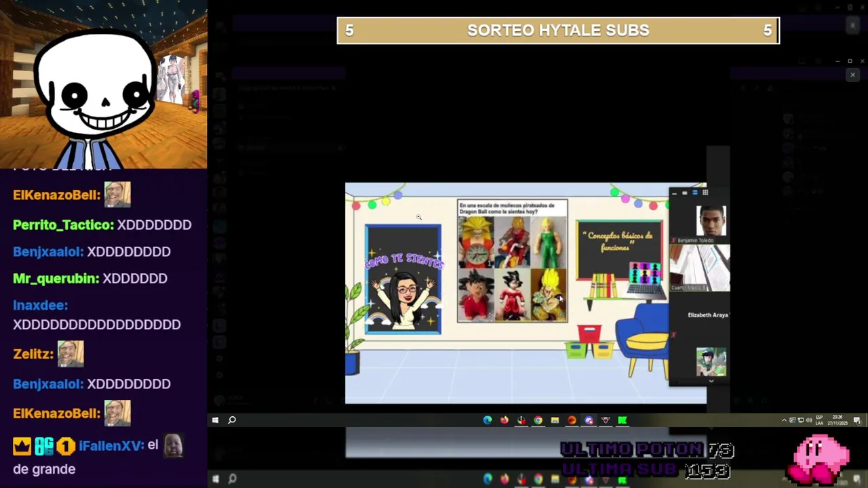Screen dimensions: 868x488
Task: Open the round orange-red app icon beside File Explorer
Action: [x=572, y=420]
